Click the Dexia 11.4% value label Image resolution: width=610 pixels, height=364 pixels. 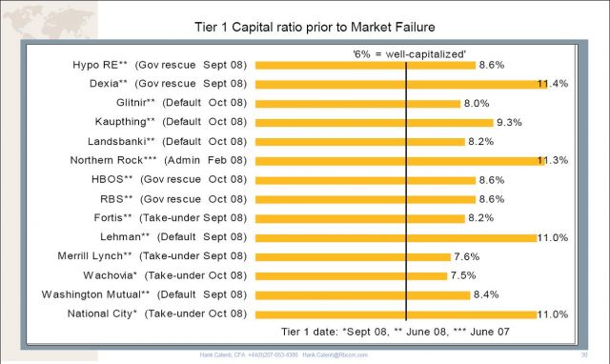point(553,83)
